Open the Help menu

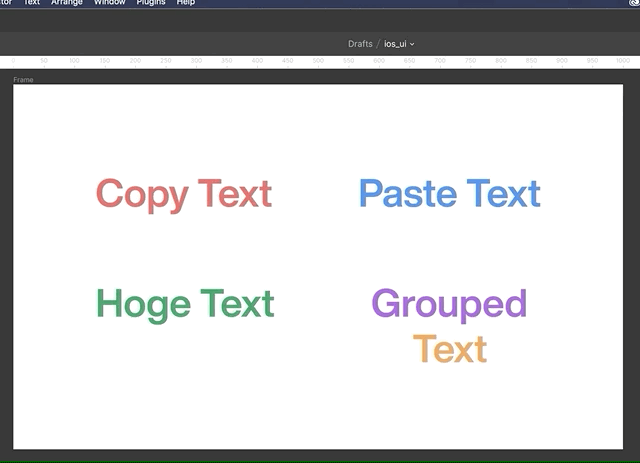point(186,2)
